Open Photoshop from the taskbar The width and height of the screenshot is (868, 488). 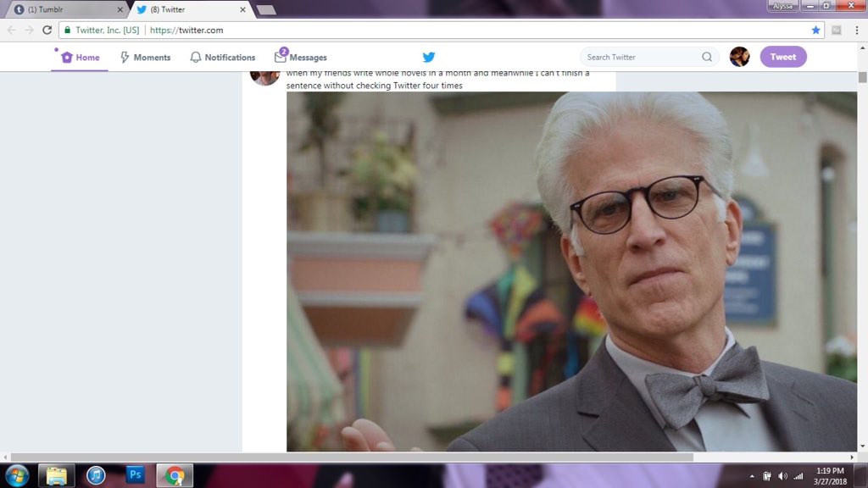point(135,474)
